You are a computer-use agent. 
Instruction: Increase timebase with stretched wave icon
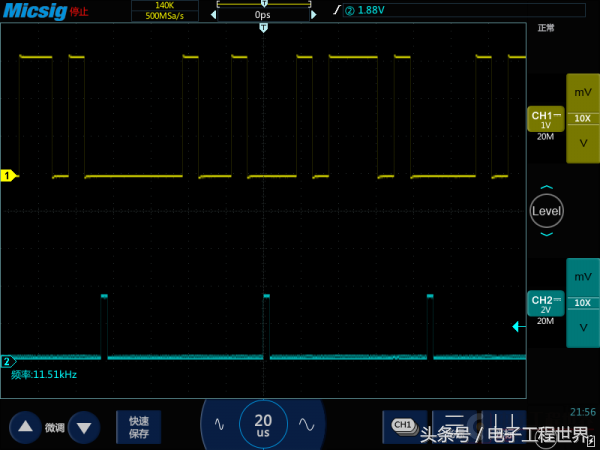[x=307, y=424]
